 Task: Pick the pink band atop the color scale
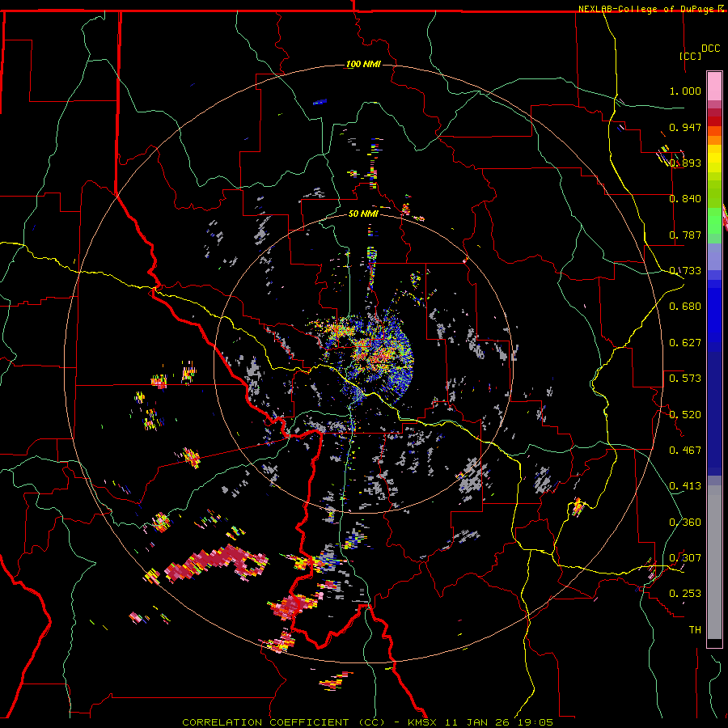tap(714, 86)
